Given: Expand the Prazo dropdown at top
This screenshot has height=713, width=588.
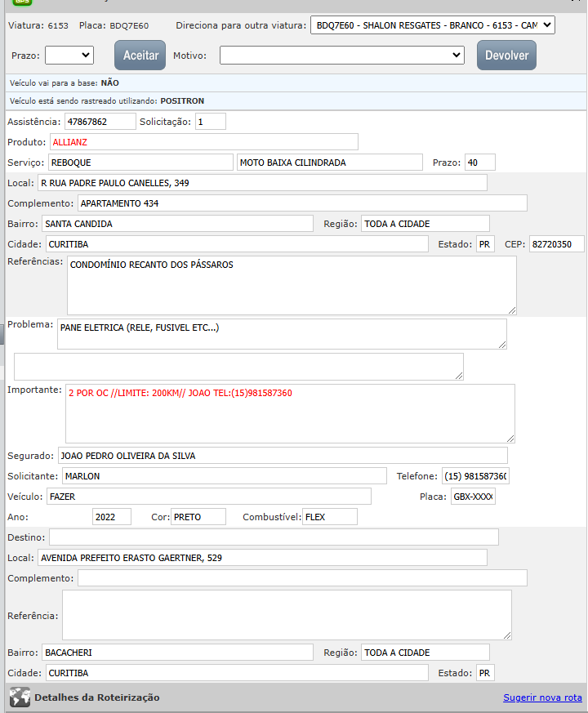Looking at the screenshot, I should [69, 56].
